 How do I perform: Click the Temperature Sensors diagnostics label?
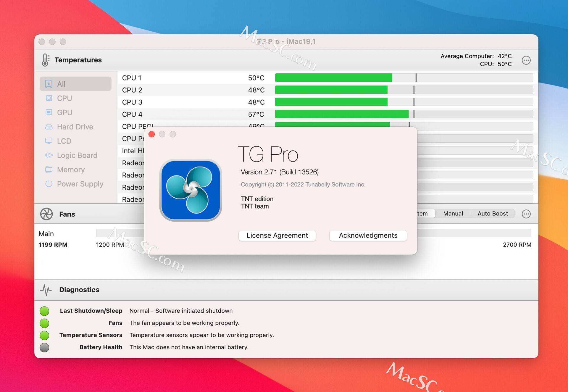[x=91, y=335]
